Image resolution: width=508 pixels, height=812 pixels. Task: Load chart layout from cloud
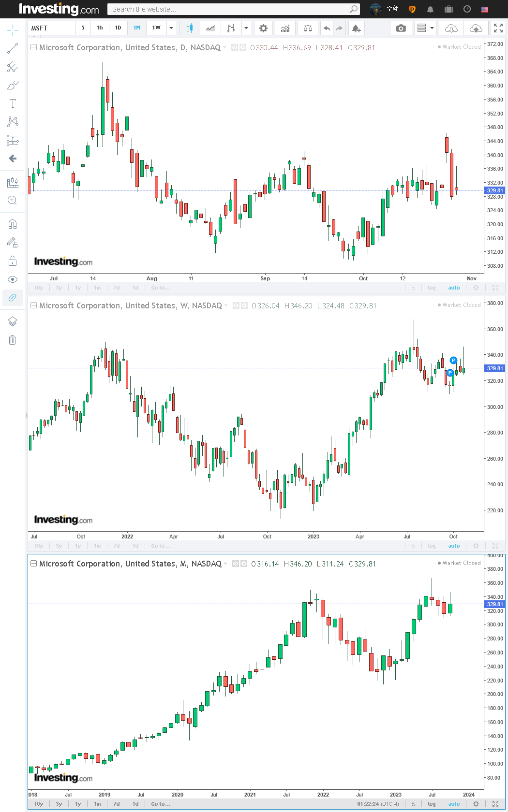[x=451, y=28]
